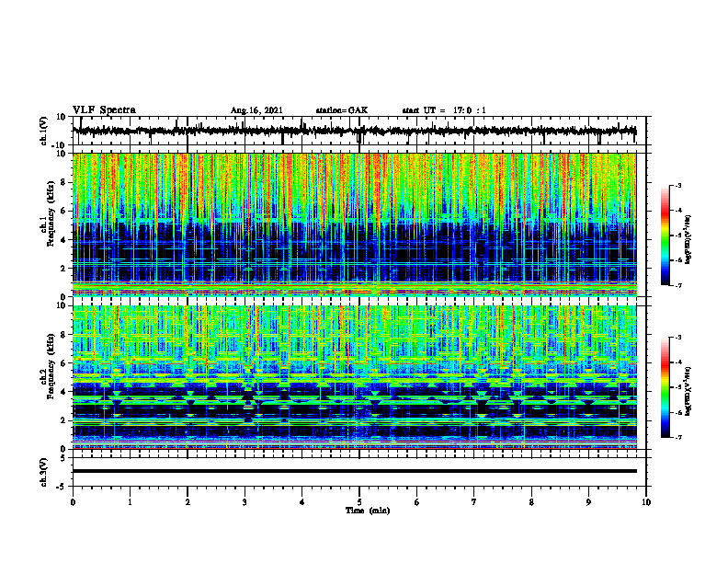Click the "4" kHz tick of ch.1 spectrogram
Image resolution: width=728 pixels, height=563 pixels.
click(63, 240)
